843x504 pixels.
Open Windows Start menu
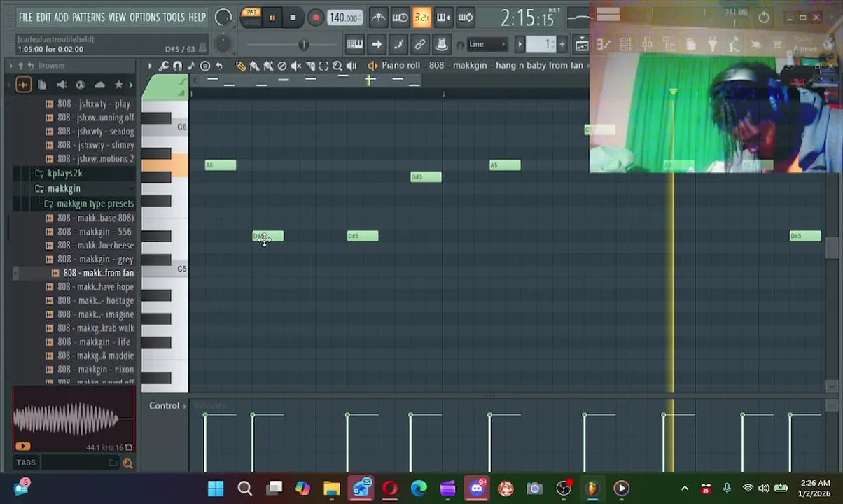click(216, 488)
